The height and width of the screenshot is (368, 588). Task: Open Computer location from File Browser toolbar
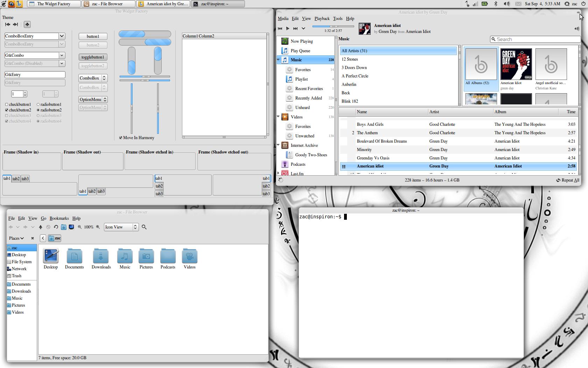(x=71, y=227)
